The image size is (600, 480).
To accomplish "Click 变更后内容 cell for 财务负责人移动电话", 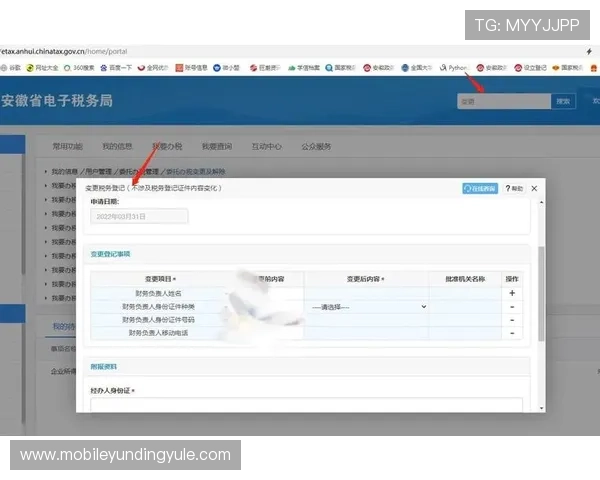I will 367,333.
